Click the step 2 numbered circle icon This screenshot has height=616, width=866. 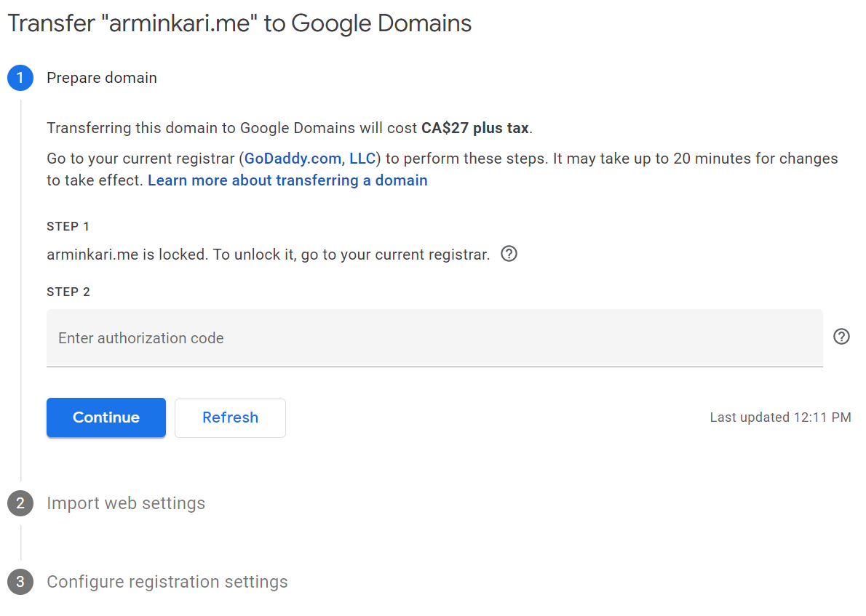click(x=20, y=503)
